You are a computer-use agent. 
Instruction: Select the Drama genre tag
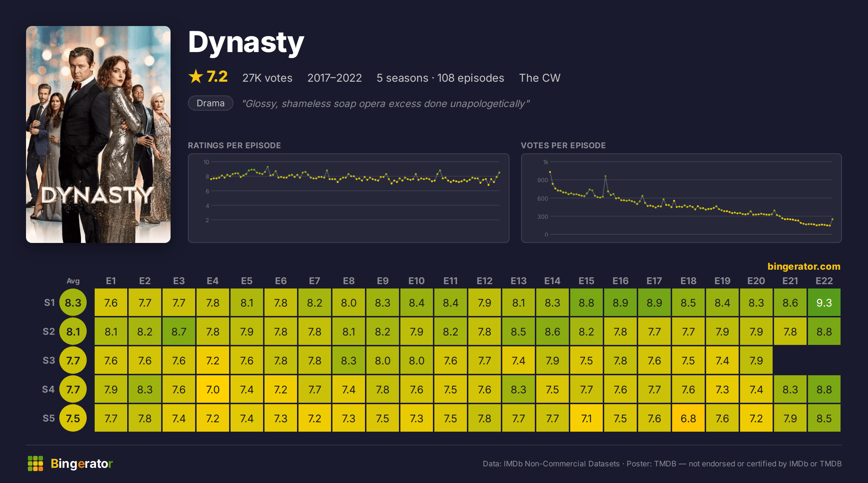coord(211,103)
